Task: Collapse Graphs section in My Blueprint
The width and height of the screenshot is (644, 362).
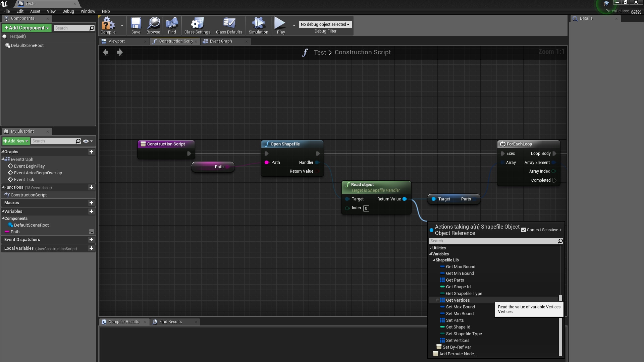Action: [3, 152]
